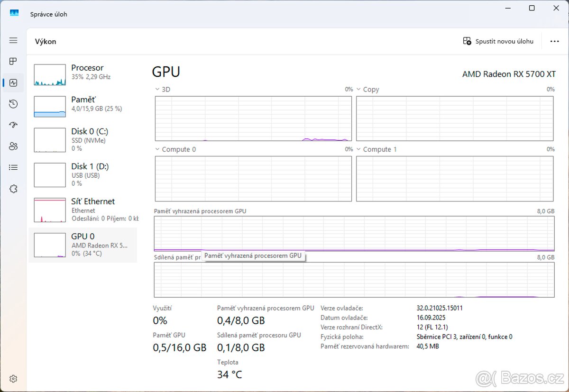Screen dimensions: 569x392
Task: Select the GPU 0 Radeon entry
Action: tap(84, 245)
